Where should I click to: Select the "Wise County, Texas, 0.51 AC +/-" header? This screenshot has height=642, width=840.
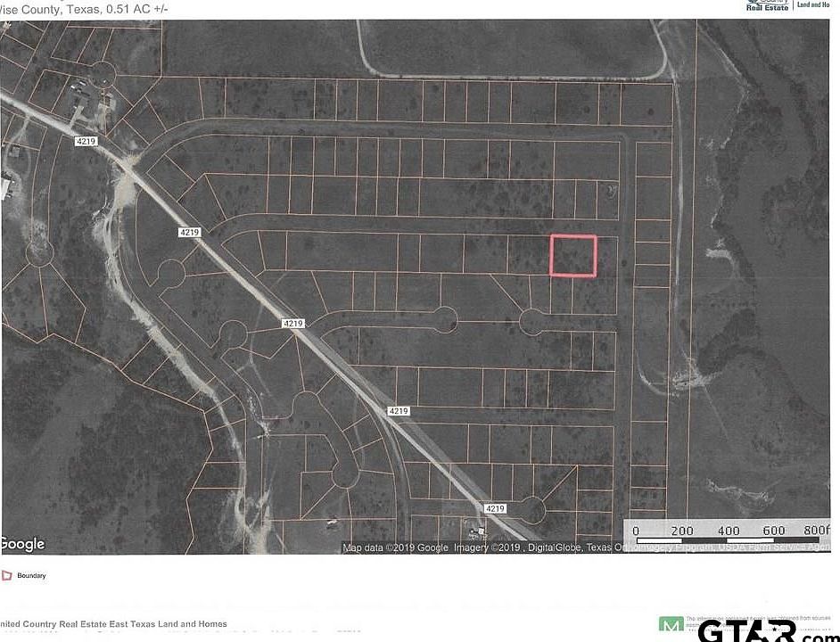[x=84, y=8]
